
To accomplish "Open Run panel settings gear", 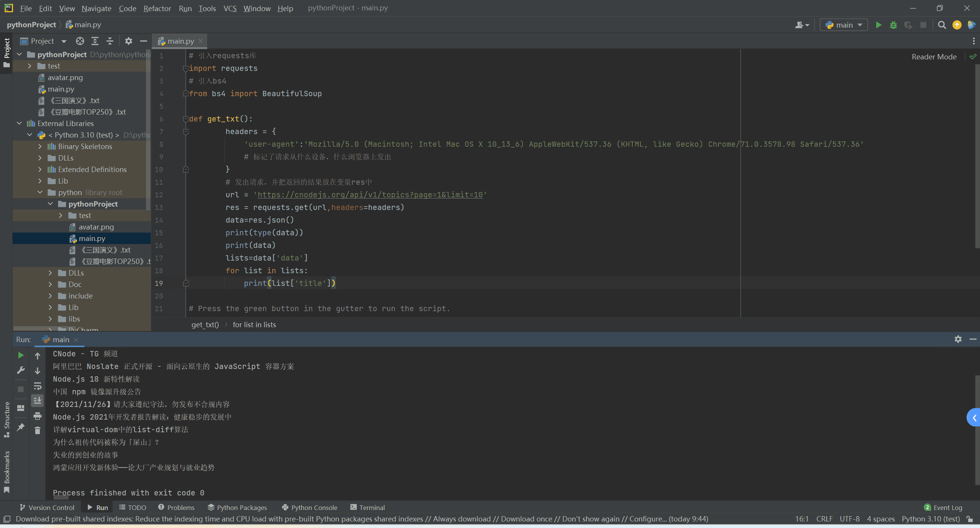I will [958, 339].
